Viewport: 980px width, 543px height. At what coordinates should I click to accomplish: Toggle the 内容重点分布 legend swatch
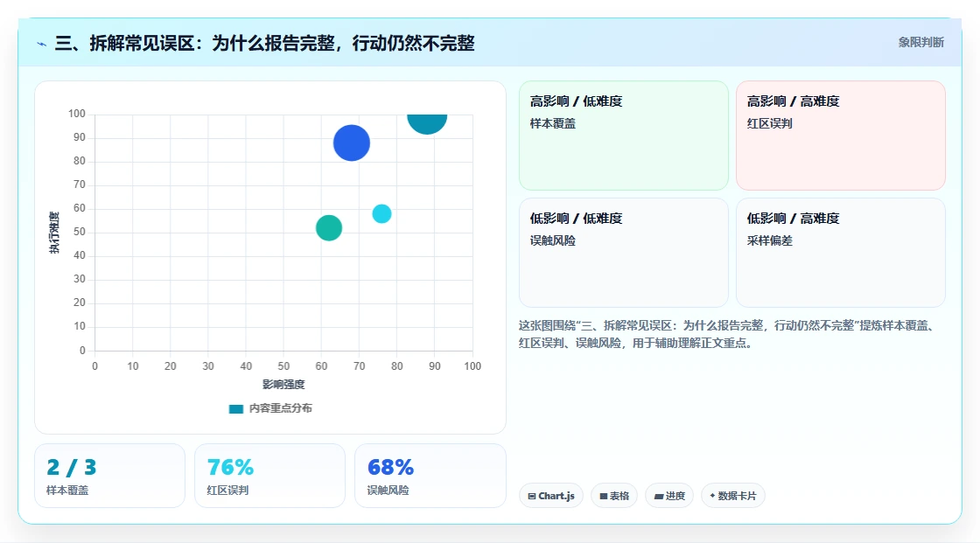pos(235,408)
